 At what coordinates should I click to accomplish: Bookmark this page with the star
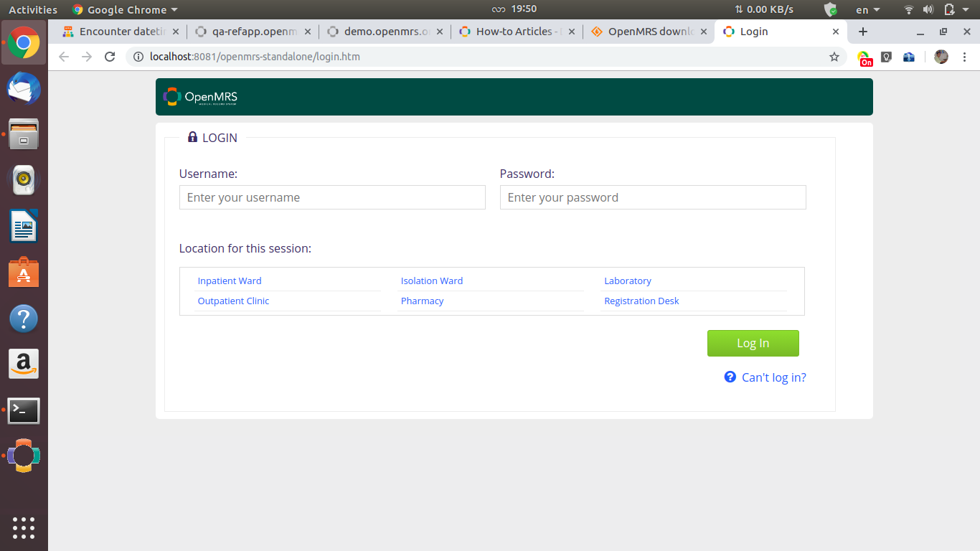(834, 57)
